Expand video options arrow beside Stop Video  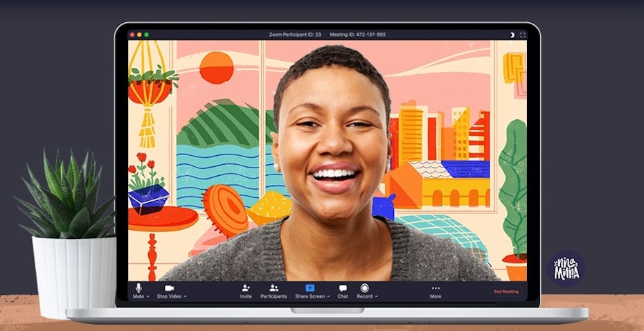pos(185,296)
